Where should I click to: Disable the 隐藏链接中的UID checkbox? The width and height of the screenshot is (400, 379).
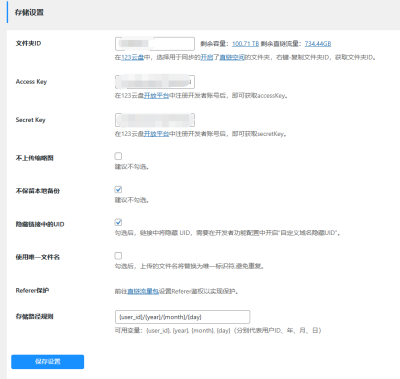[118, 222]
